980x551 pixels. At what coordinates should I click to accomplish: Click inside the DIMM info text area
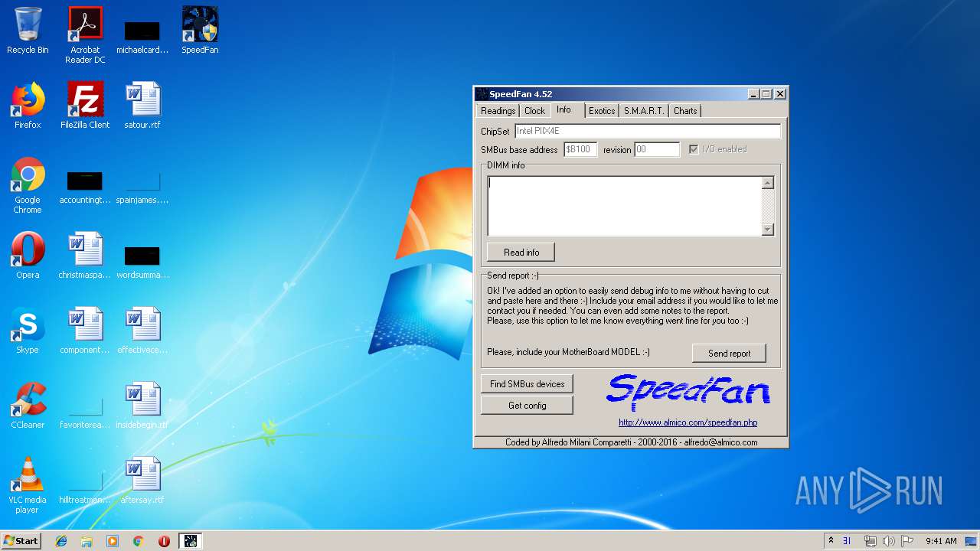(x=625, y=206)
